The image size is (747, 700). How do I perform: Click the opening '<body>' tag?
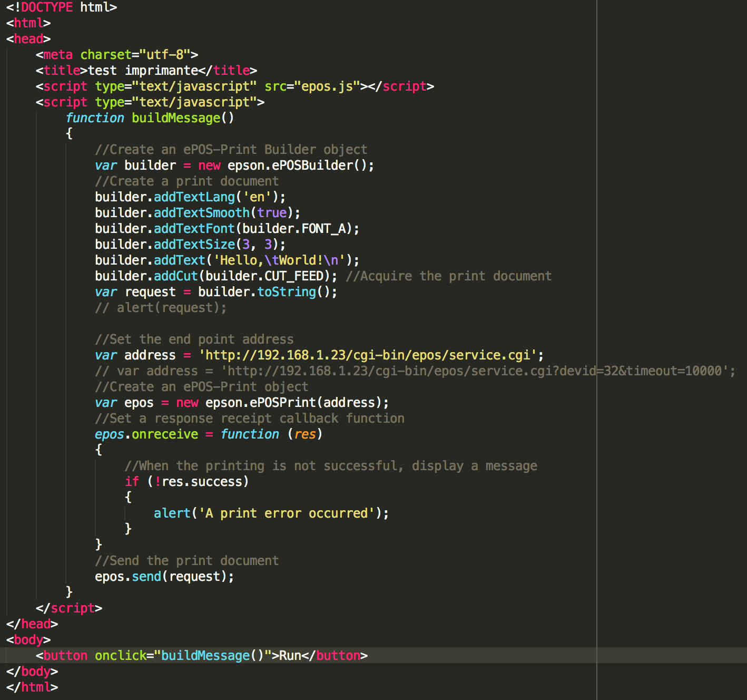tap(28, 640)
